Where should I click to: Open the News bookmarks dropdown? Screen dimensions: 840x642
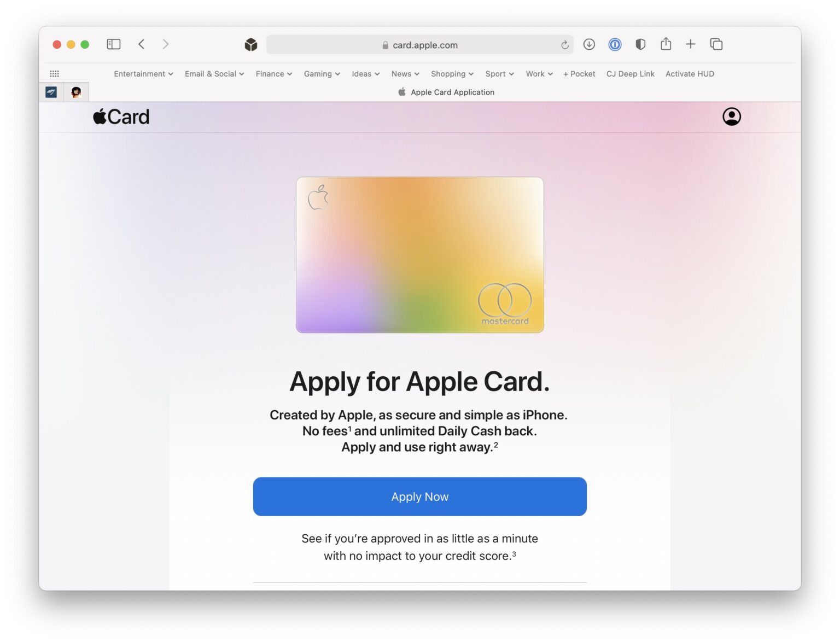pos(405,74)
